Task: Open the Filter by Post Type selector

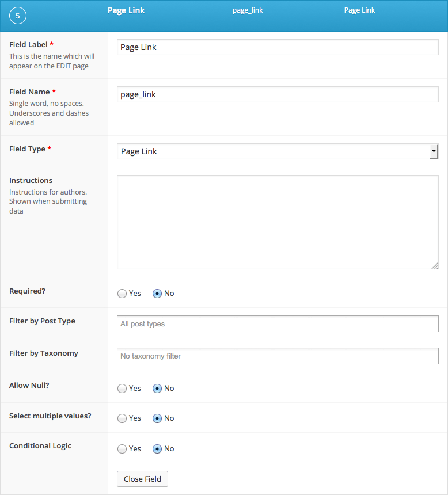Action: pos(278,324)
